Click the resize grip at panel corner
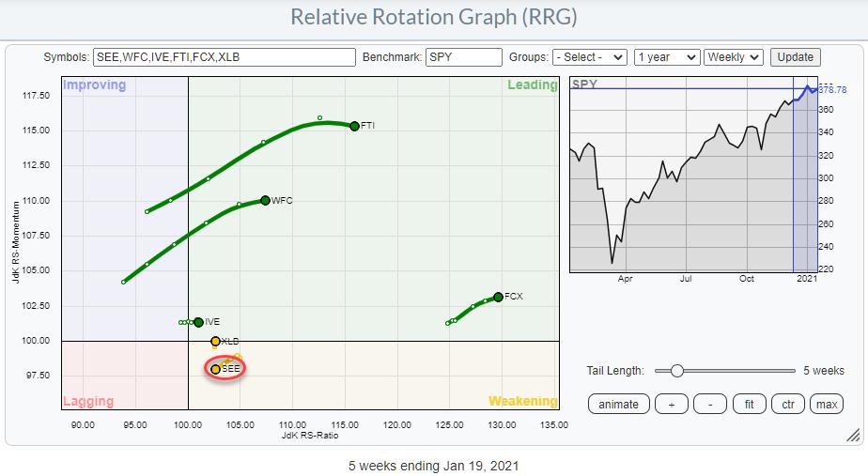 point(853,435)
